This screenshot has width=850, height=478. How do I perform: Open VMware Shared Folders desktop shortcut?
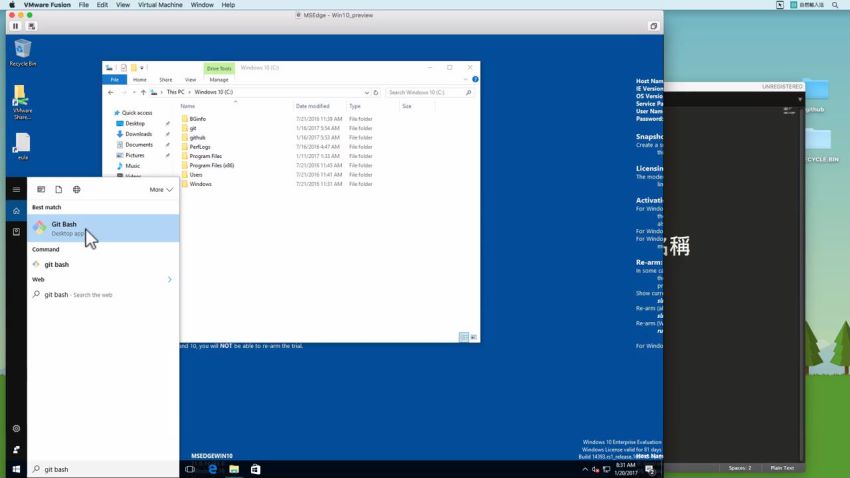(22, 102)
